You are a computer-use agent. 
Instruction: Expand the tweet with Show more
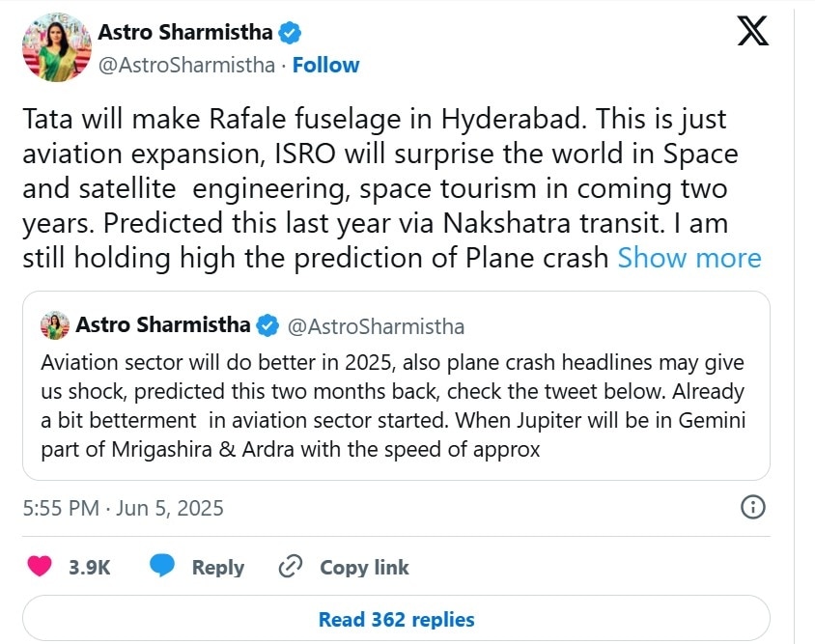click(x=689, y=258)
